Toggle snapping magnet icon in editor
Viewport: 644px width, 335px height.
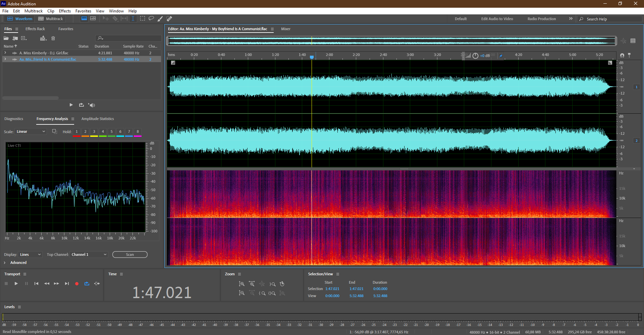(x=622, y=55)
